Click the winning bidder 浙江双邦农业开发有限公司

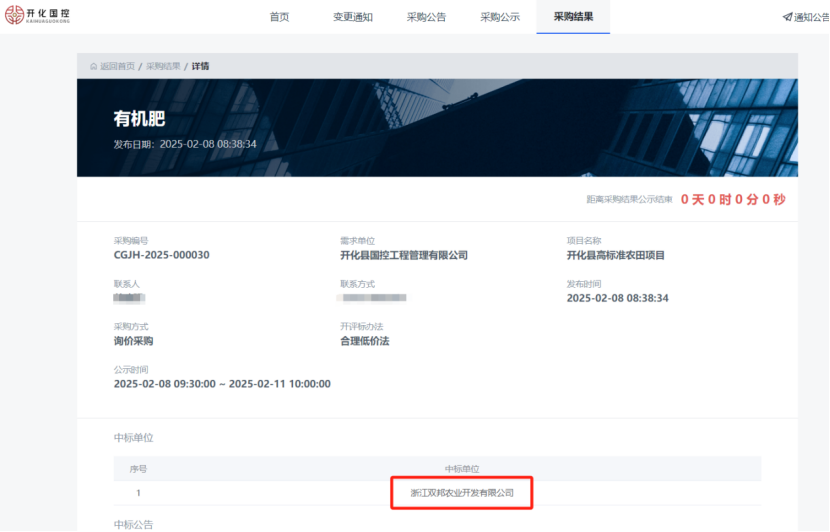[461, 493]
